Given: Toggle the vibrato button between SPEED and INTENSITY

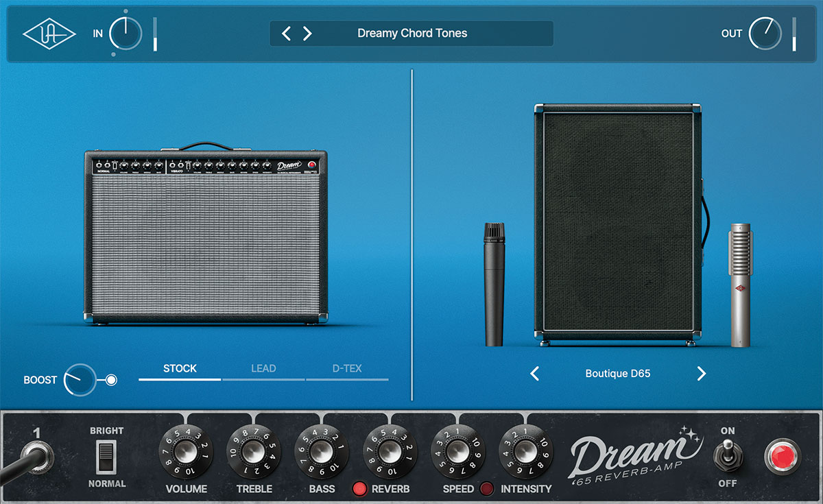Looking at the screenshot, I should 487,489.
